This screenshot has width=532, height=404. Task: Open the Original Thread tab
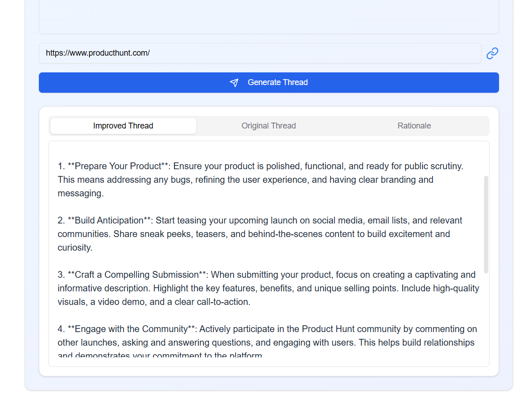(269, 126)
